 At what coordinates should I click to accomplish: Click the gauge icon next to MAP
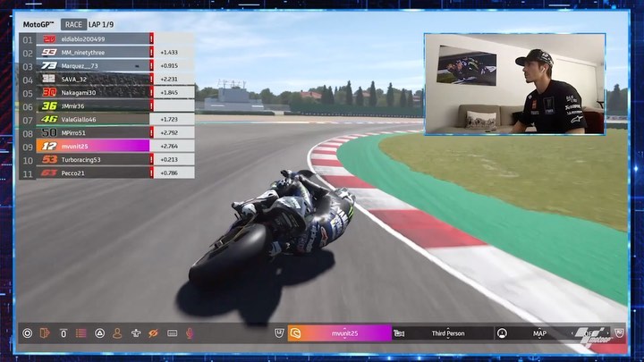click(x=502, y=333)
